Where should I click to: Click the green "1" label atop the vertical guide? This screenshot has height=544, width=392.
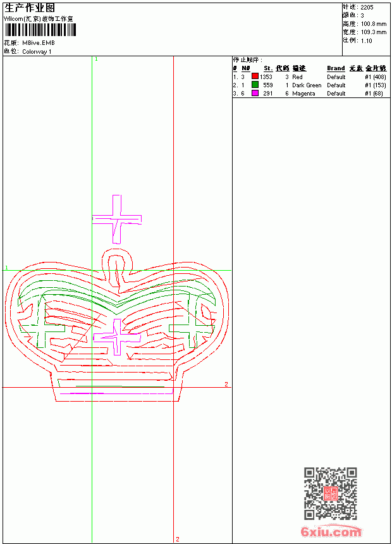coord(96,59)
